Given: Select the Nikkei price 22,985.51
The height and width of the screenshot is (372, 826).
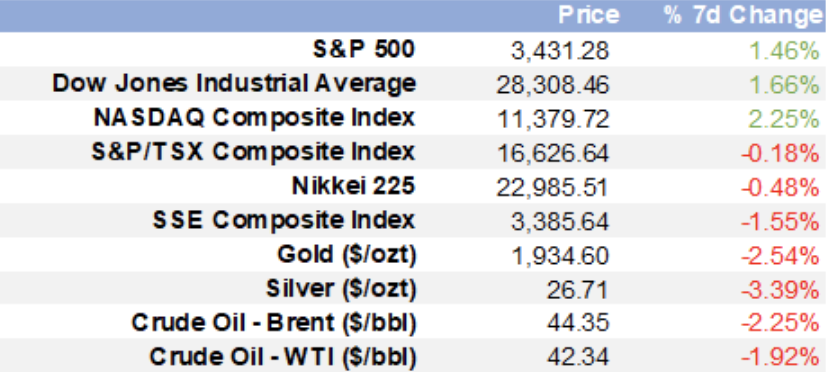Looking at the screenshot, I should [x=553, y=188].
